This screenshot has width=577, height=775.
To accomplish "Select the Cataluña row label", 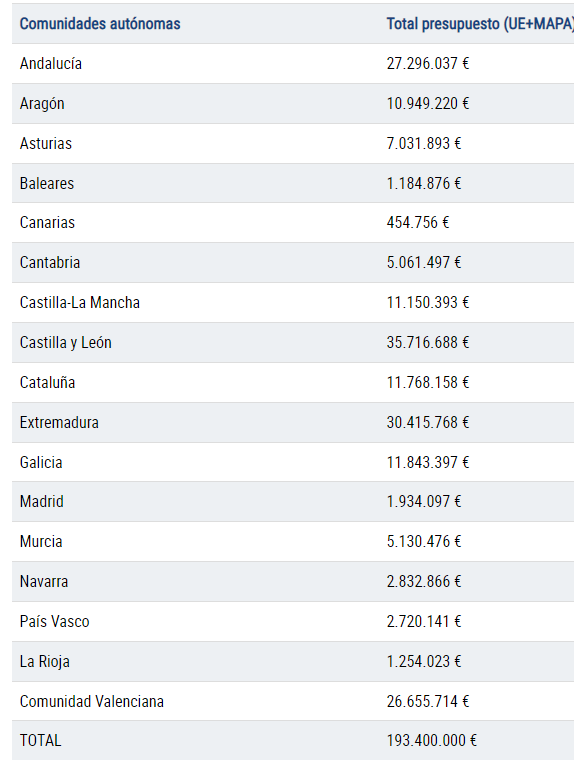I will tap(47, 383).
